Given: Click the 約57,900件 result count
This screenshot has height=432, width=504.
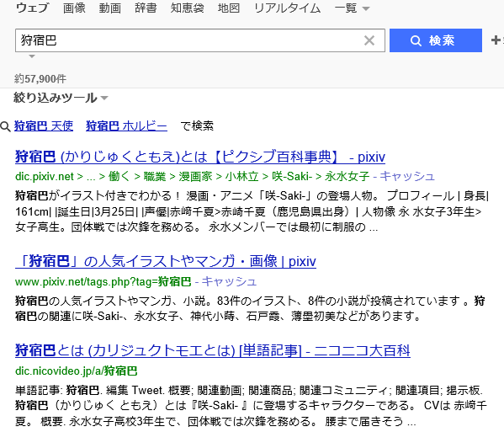Looking at the screenshot, I should (40, 79).
